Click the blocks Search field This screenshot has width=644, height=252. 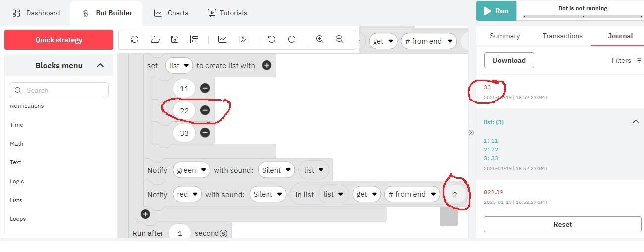59,90
